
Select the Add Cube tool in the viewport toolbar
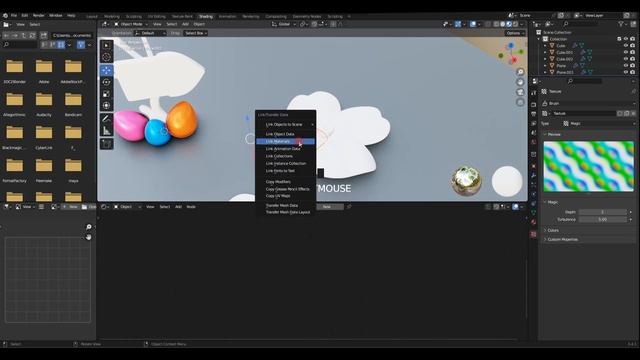tap(106, 144)
